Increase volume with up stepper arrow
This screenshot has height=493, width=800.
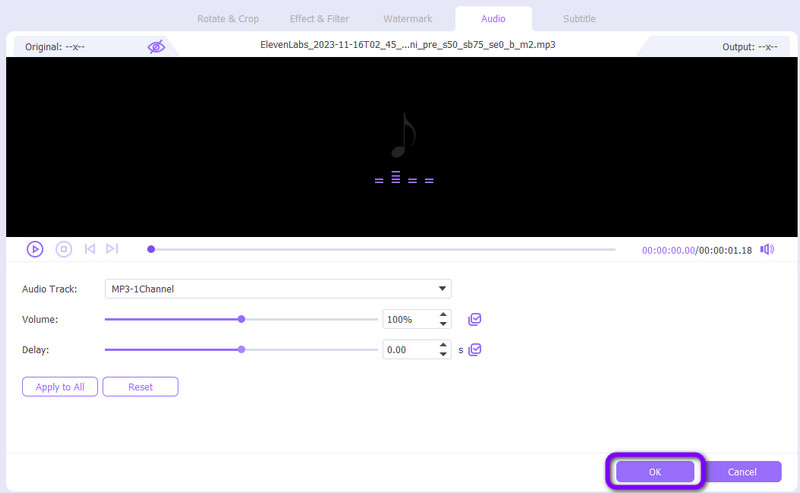point(443,315)
